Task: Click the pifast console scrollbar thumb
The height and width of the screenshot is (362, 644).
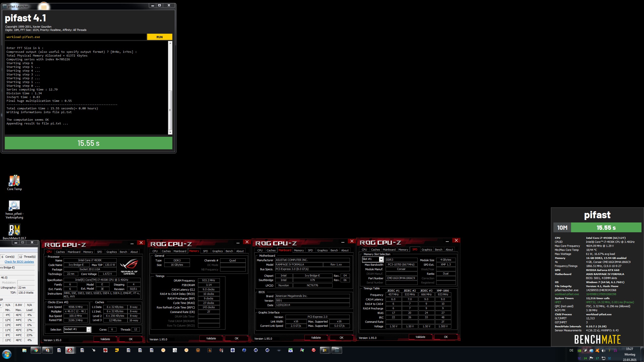Action: point(170,110)
